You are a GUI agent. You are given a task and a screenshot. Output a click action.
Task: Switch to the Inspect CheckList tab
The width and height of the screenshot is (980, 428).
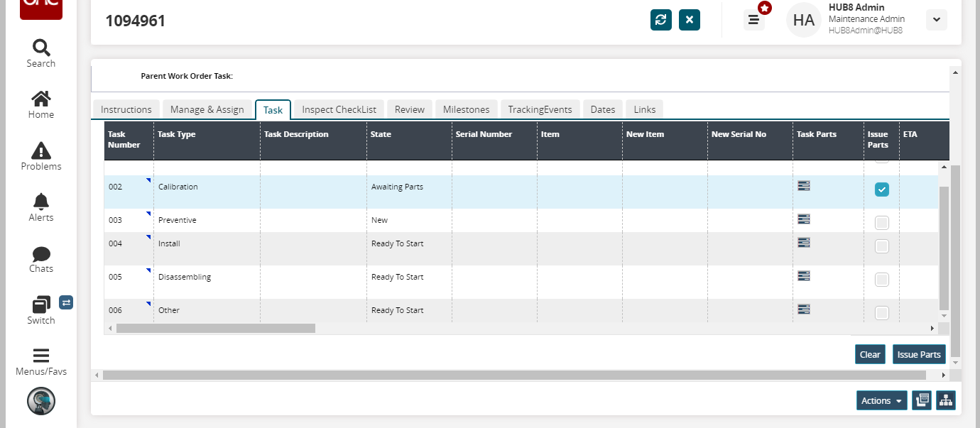[339, 109]
